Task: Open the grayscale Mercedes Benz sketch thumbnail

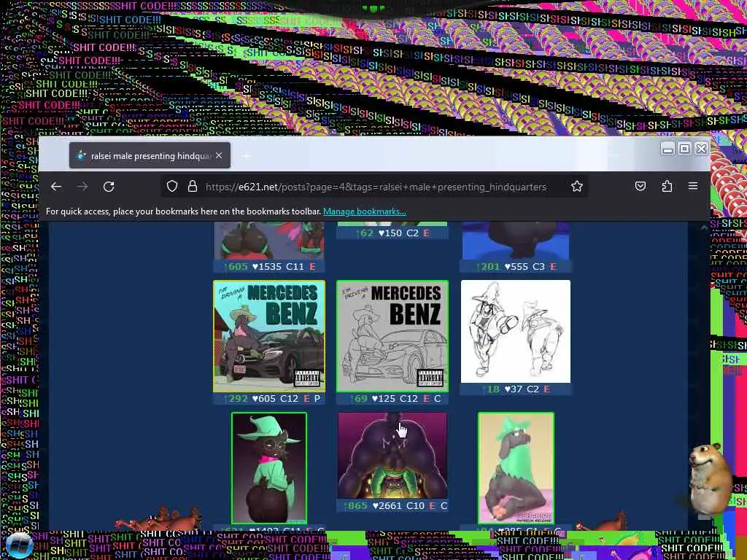Action: point(392,336)
